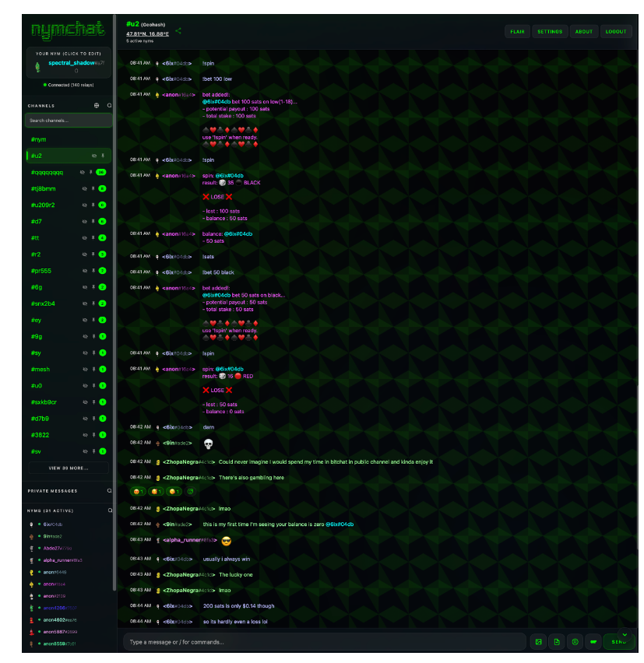This screenshot has height=663, width=644.
Task: Attach a file using the file icon
Action: pyautogui.click(x=557, y=641)
